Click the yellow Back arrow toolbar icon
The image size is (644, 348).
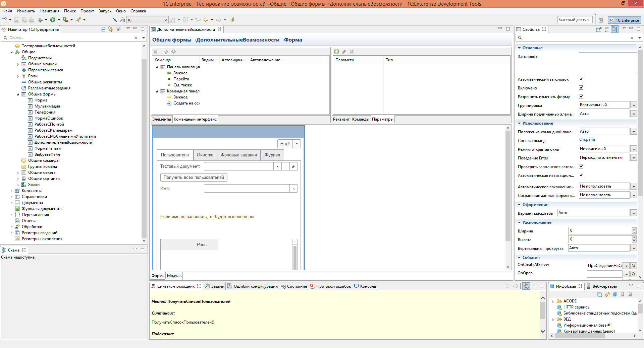coord(206,20)
